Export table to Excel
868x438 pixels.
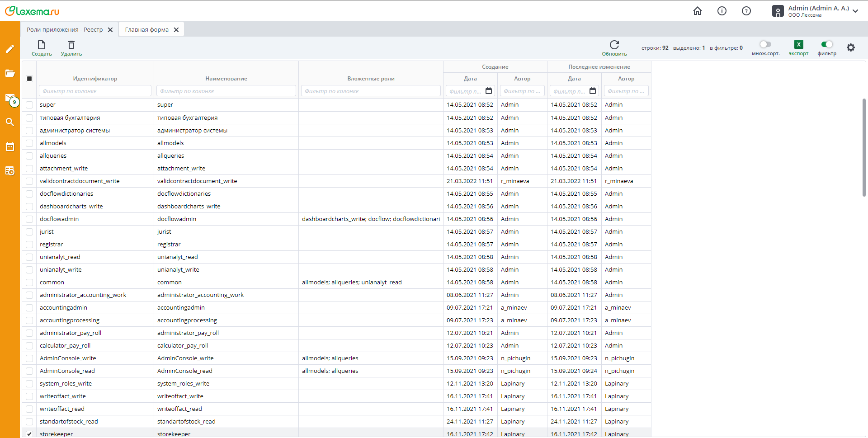[x=798, y=45]
